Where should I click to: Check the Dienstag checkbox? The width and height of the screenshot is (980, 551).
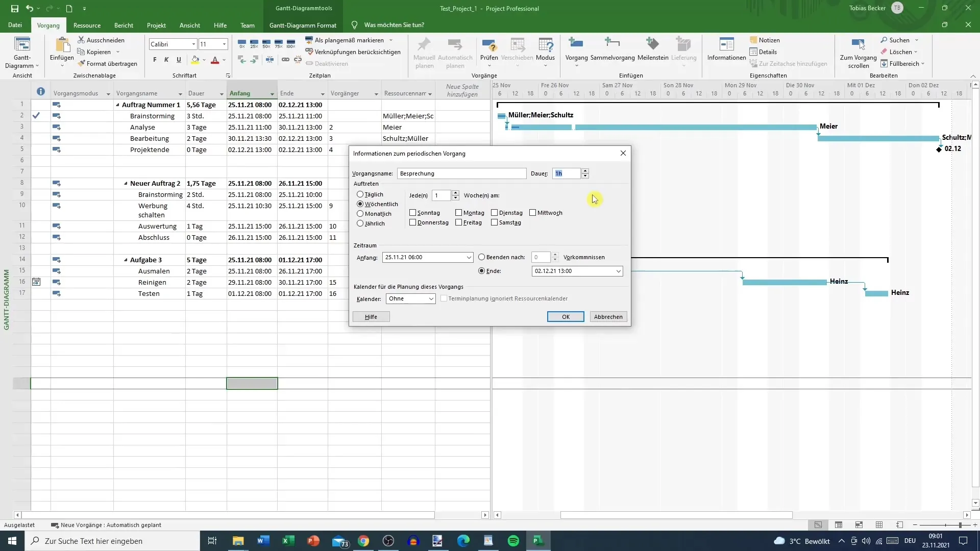[494, 213]
